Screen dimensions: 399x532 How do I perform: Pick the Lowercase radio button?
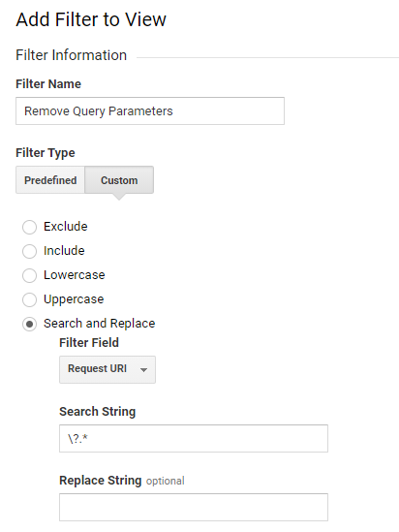point(29,275)
